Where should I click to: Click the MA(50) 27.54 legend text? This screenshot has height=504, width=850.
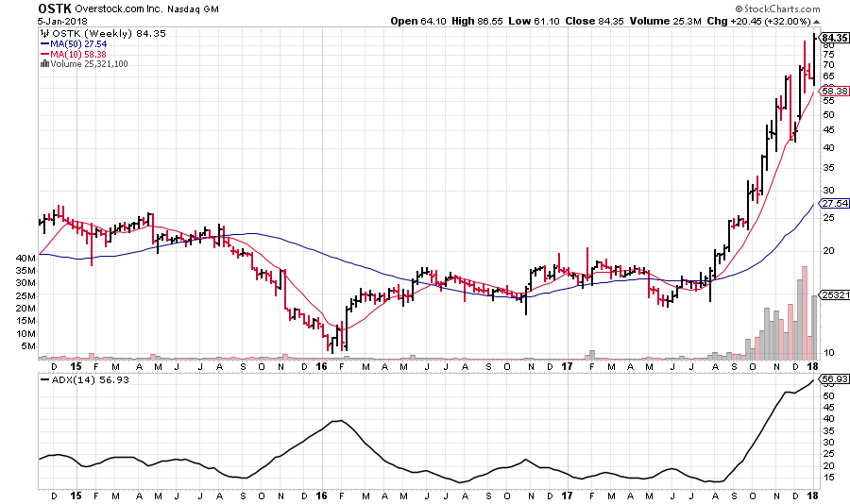[x=78, y=44]
